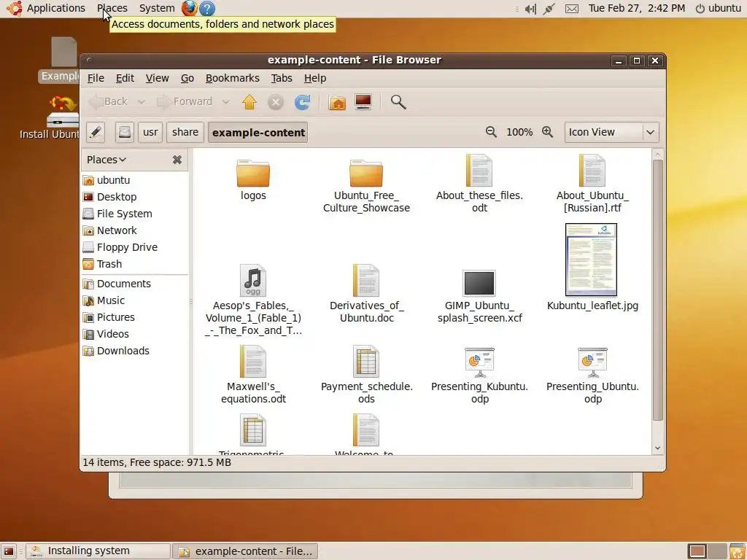Open File System in sidebar
The height and width of the screenshot is (560, 747).
point(135,214)
